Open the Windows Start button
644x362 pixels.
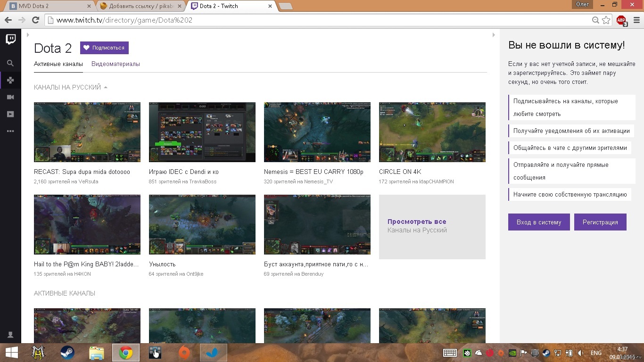coord(12,353)
